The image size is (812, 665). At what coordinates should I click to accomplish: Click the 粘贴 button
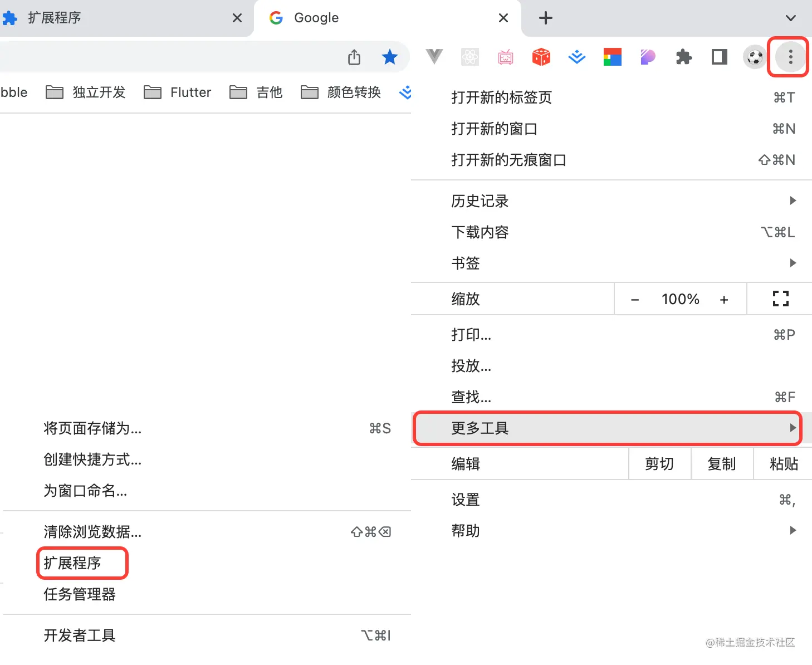click(x=783, y=464)
